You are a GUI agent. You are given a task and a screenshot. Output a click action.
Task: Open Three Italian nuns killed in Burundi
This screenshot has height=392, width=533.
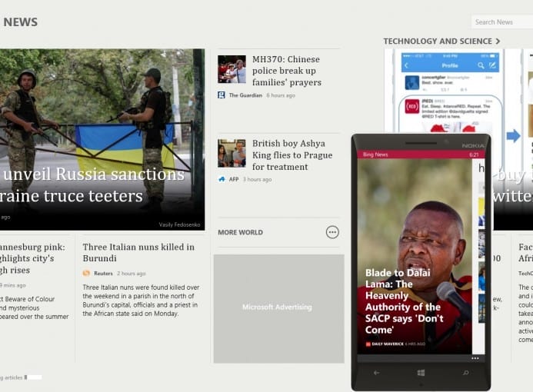(138, 252)
